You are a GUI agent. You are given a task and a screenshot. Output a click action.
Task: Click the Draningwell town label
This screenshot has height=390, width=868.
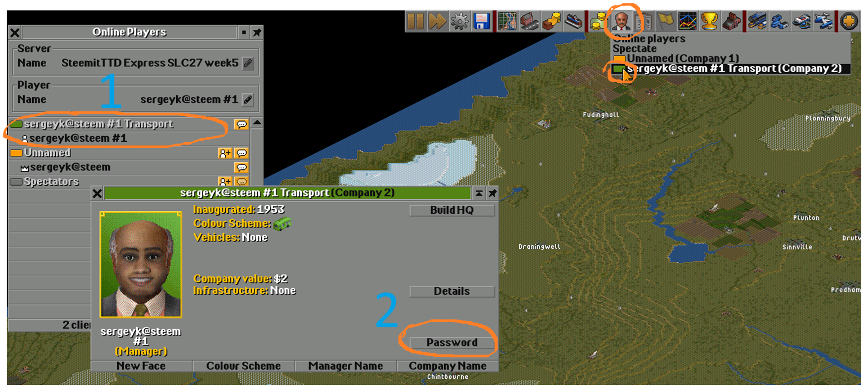click(x=539, y=246)
